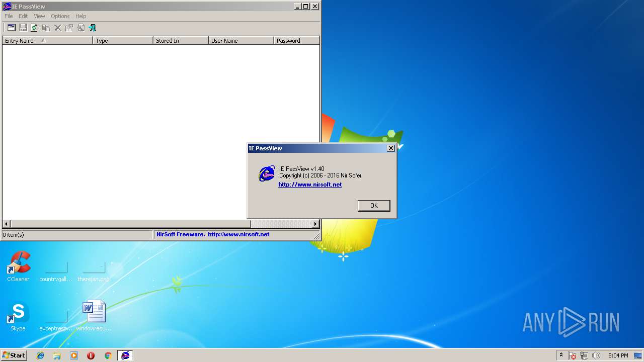Click the IE PassView taskbar button

click(125, 355)
